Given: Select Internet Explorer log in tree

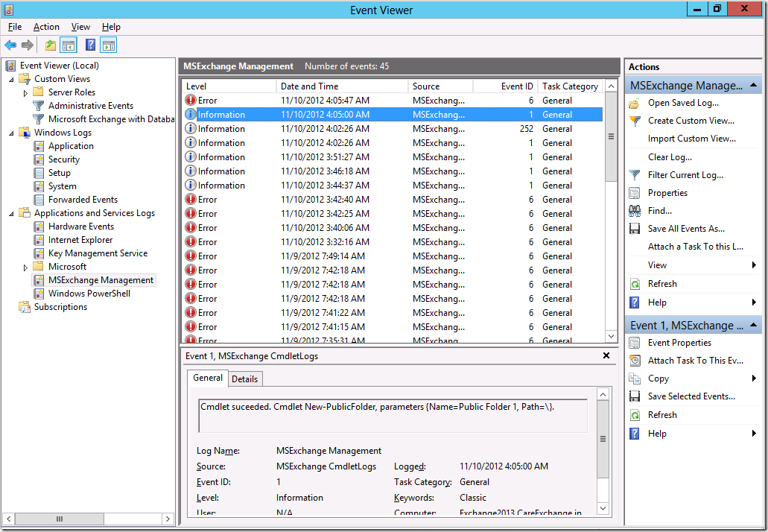Looking at the screenshot, I should tap(80, 240).
